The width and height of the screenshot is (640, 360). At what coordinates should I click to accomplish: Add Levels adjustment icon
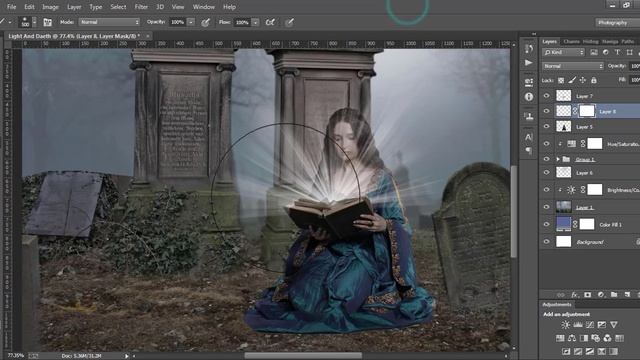[578, 324]
